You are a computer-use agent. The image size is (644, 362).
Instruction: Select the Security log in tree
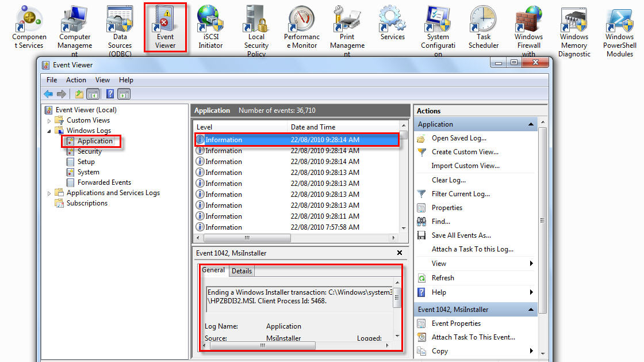90,151
